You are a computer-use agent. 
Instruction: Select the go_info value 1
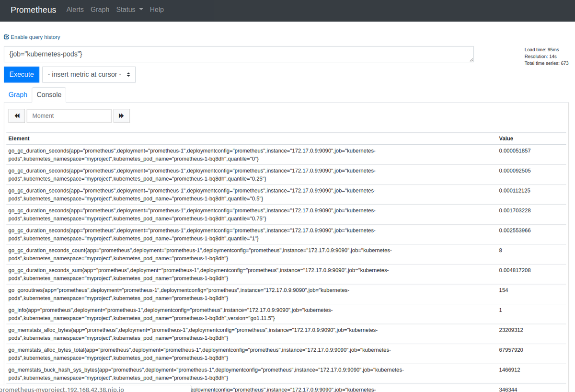pos(501,310)
